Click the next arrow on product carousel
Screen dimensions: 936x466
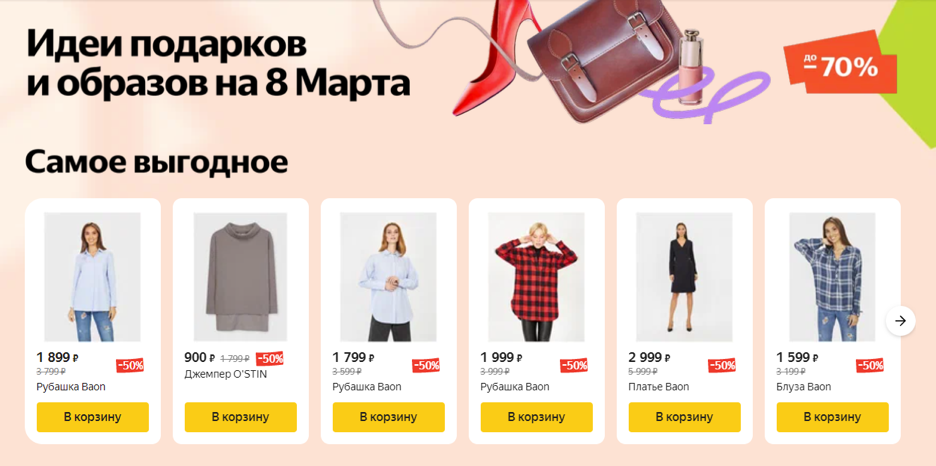(x=900, y=321)
